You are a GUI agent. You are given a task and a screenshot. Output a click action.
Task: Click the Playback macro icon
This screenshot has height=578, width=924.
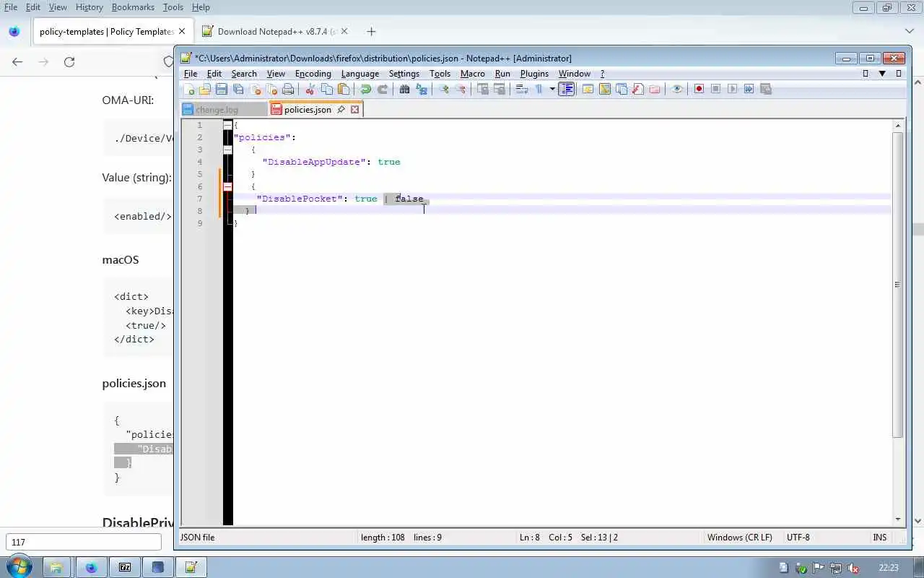coord(732,89)
